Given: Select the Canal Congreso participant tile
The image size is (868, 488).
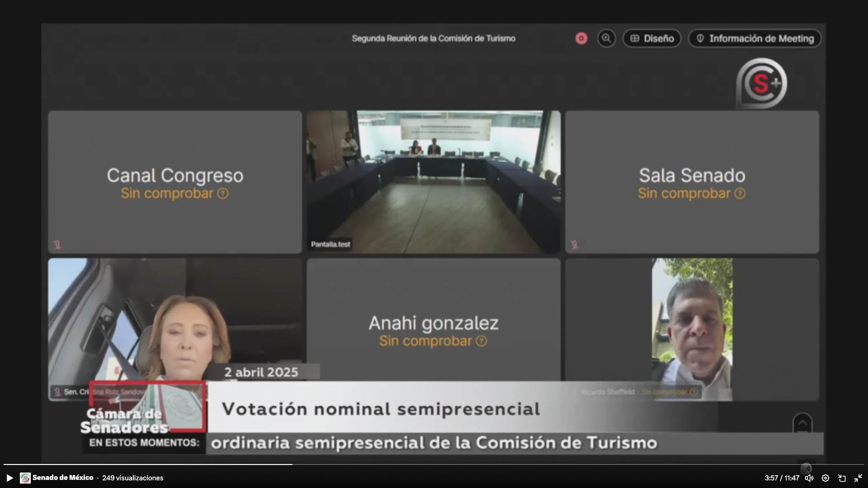Looking at the screenshot, I should pyautogui.click(x=175, y=182).
